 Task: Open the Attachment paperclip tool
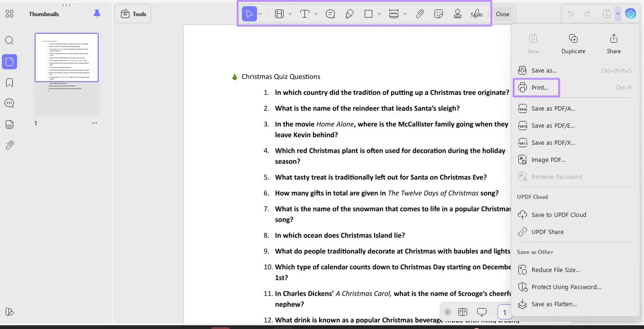coord(420,14)
